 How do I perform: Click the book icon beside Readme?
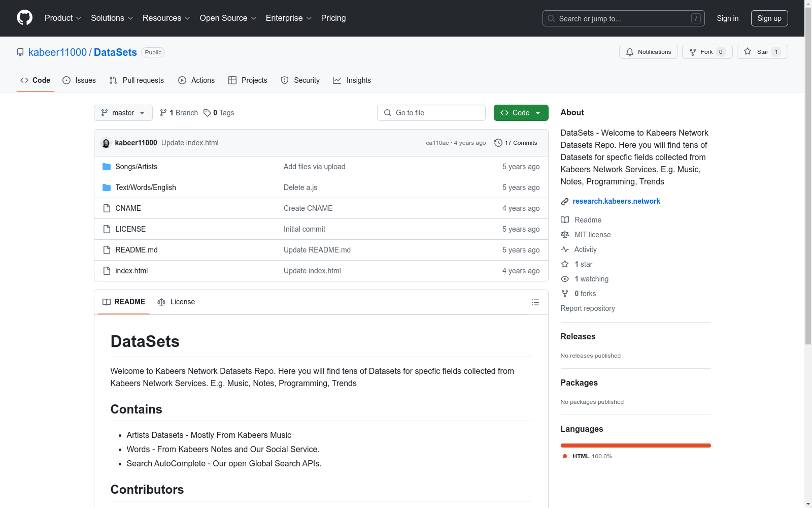click(x=565, y=220)
